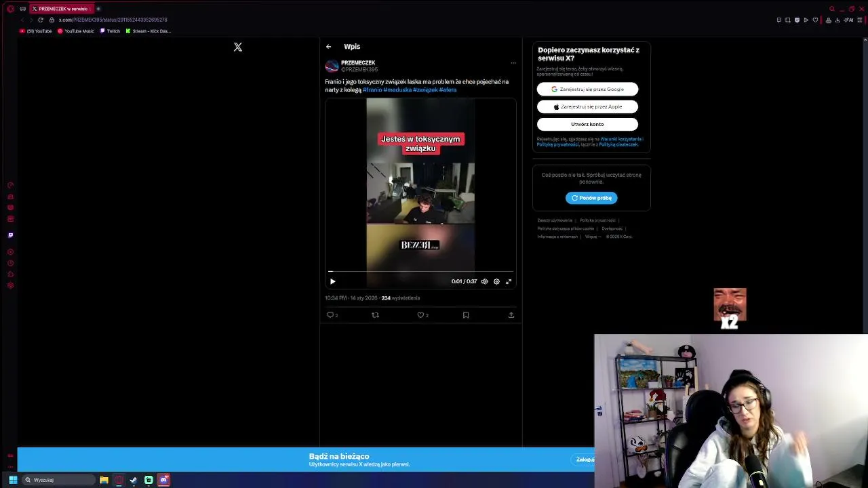Open Dostępność footer link
This screenshot has height=488, width=868.
pyautogui.click(x=612, y=228)
